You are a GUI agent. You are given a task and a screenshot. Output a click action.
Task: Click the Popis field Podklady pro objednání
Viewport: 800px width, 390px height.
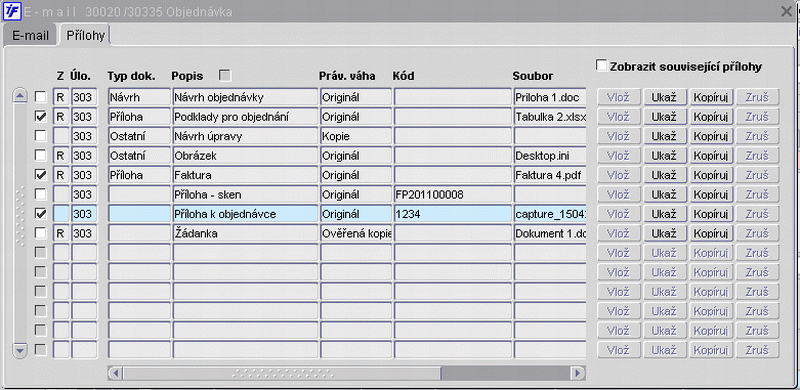pos(245,116)
